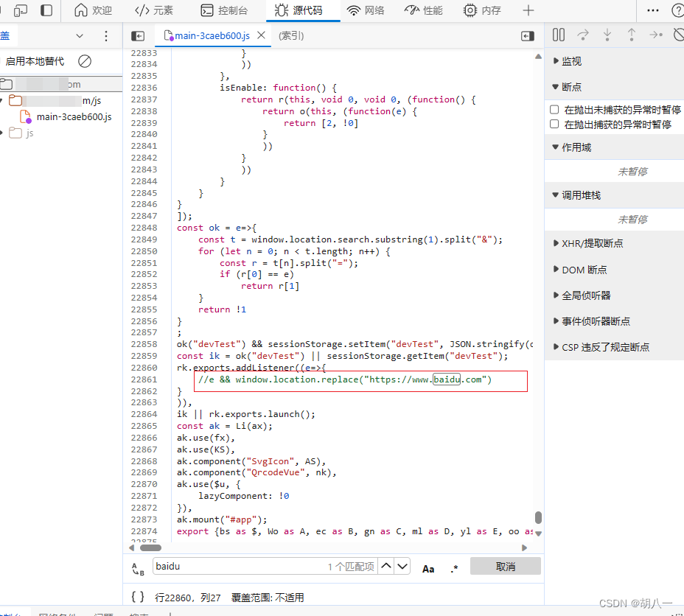Collapse the m/js folder

pos(1,101)
